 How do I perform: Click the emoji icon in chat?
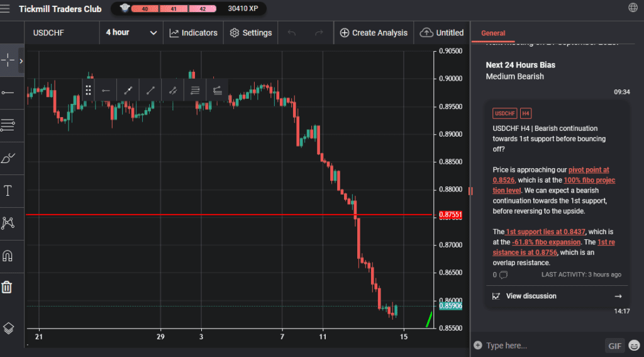(x=633, y=345)
